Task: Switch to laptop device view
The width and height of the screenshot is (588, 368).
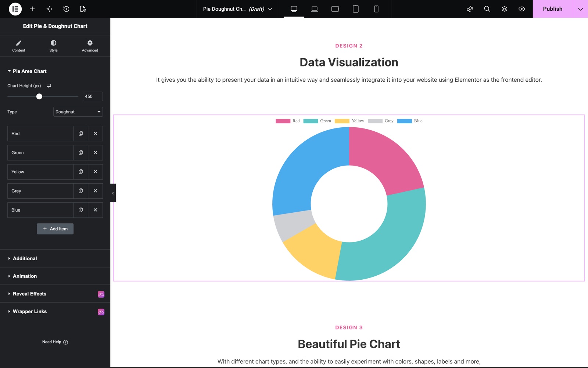Action: pos(315,9)
